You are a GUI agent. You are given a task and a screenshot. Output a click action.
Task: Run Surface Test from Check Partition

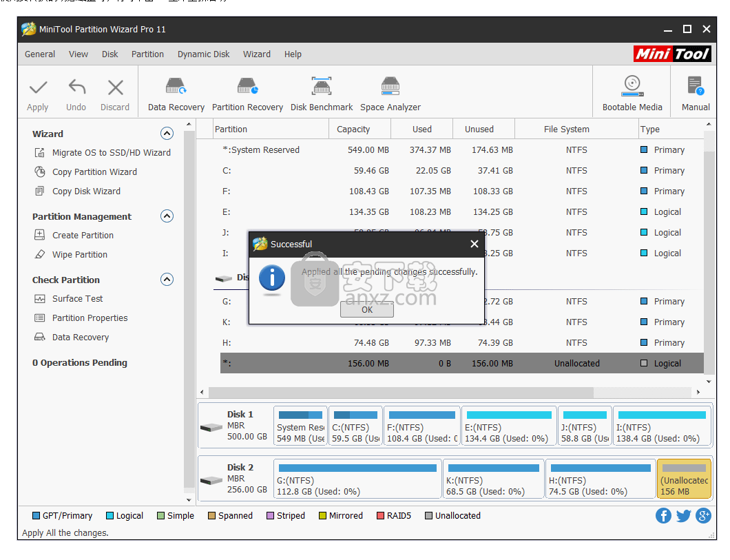(69, 299)
